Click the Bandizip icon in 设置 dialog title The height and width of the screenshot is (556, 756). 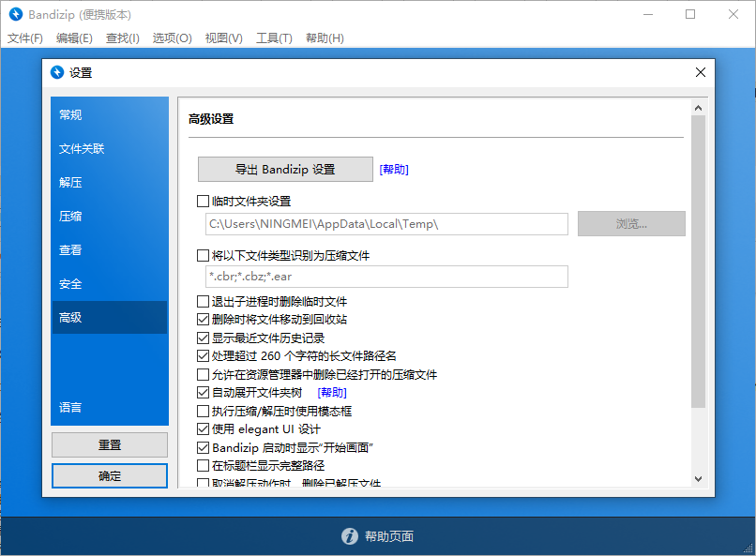[57, 72]
